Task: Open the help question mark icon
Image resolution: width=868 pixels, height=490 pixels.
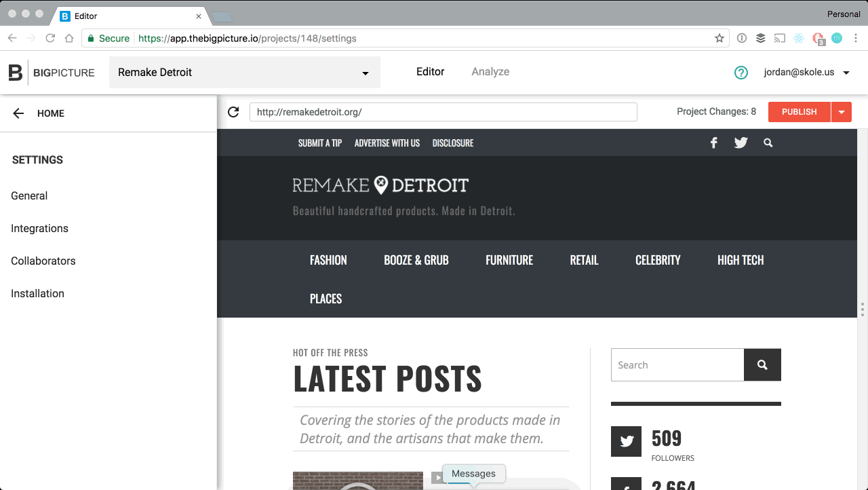Action: point(741,73)
